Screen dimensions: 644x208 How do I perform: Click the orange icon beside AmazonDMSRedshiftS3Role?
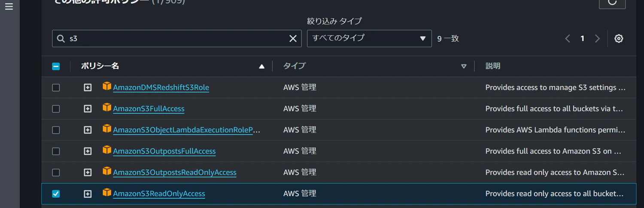point(107,87)
